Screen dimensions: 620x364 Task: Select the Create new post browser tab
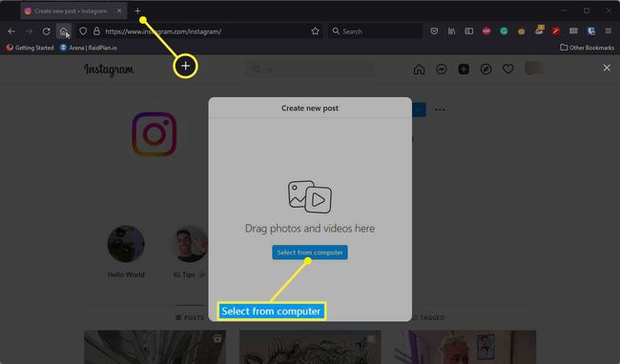pyautogui.click(x=73, y=11)
